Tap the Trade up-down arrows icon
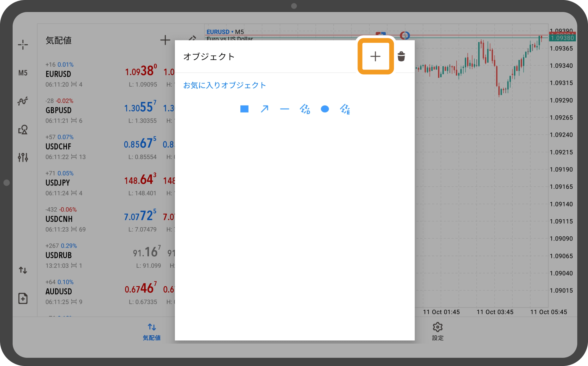Image resolution: width=588 pixels, height=366 pixels. click(x=23, y=270)
